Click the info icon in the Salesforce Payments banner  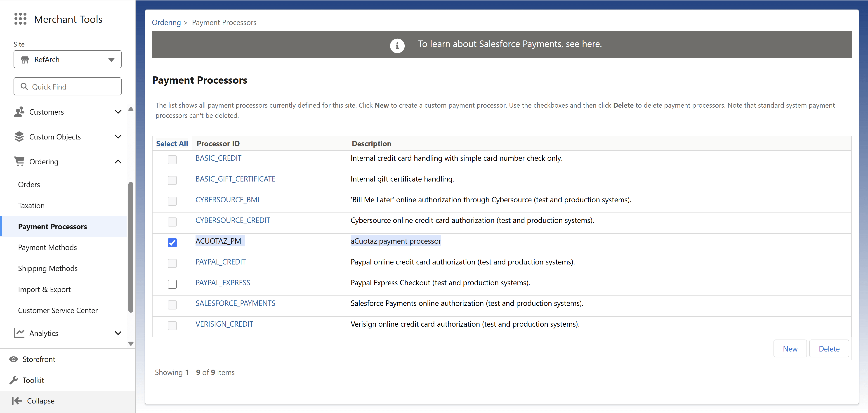click(x=397, y=45)
